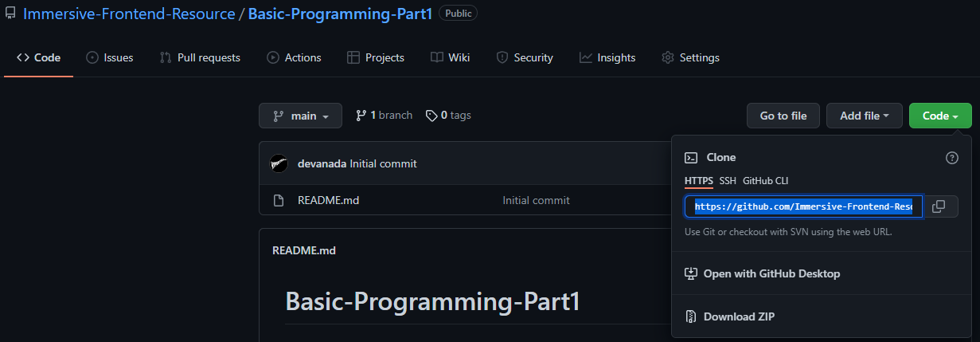Expand the Add file dropdown
The image size is (980, 342).
pyautogui.click(x=865, y=116)
